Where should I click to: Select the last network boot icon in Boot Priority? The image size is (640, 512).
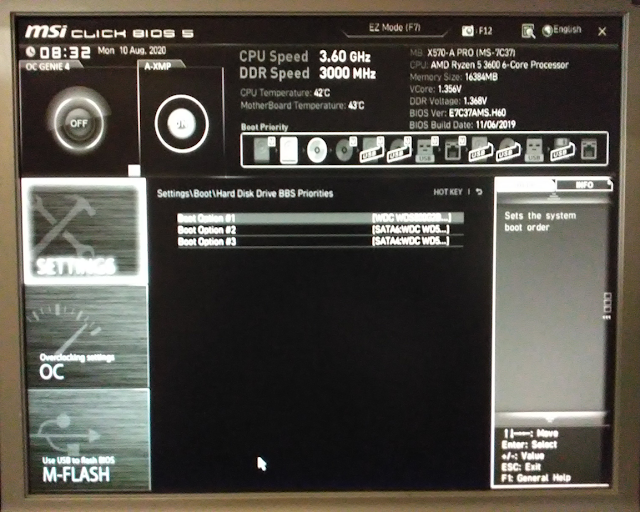(x=588, y=150)
